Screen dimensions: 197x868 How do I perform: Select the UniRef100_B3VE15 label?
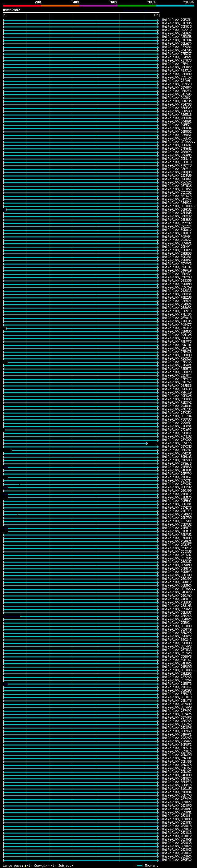[176, 443]
